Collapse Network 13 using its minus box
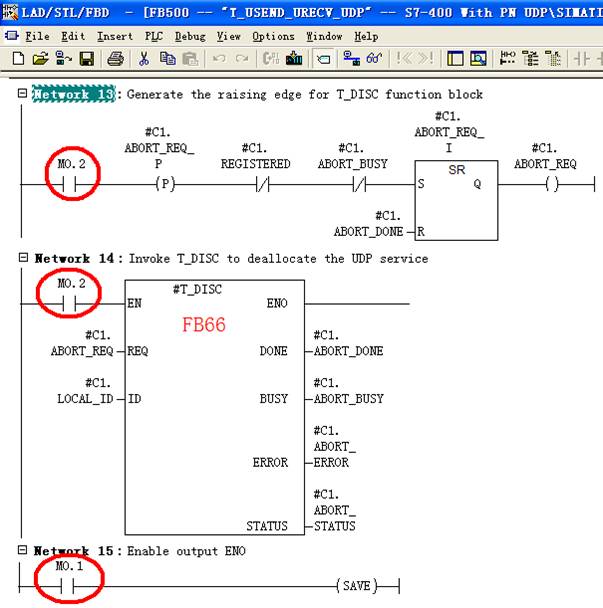Image resolution: width=603 pixels, height=608 pixels. click(23, 94)
